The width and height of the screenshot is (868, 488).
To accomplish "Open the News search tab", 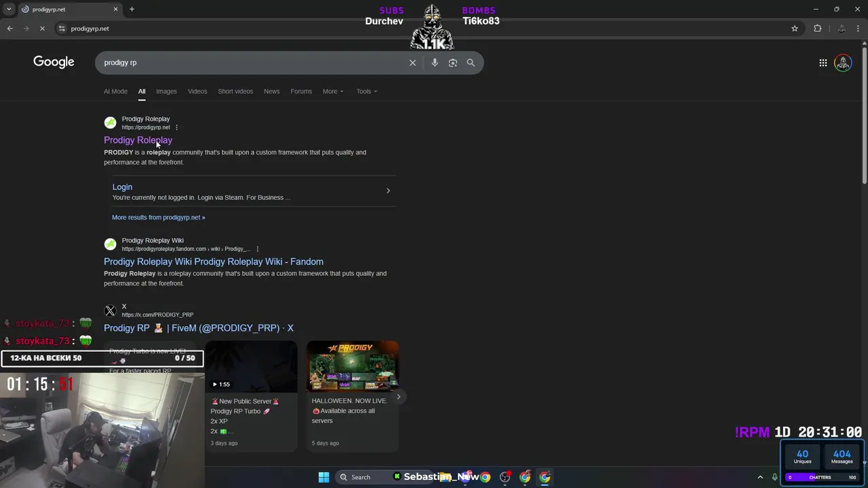I will click(271, 91).
